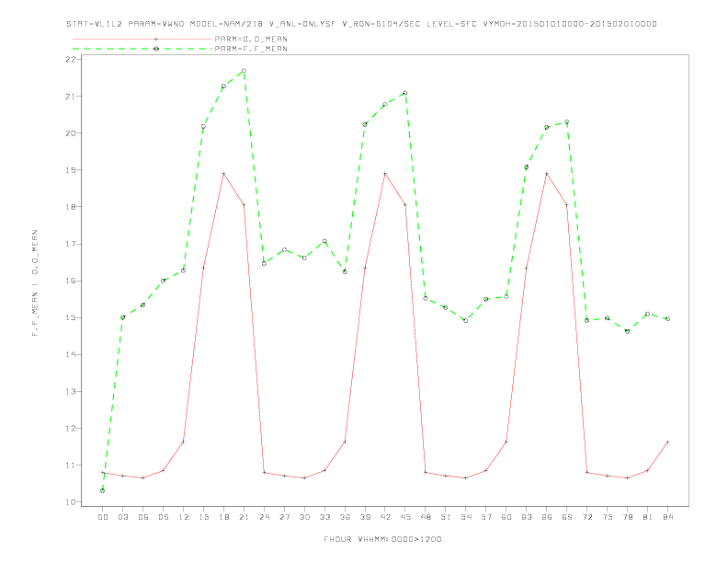The image size is (728, 563).
Task: Click x-axis tick label 39
Action: [x=365, y=517]
